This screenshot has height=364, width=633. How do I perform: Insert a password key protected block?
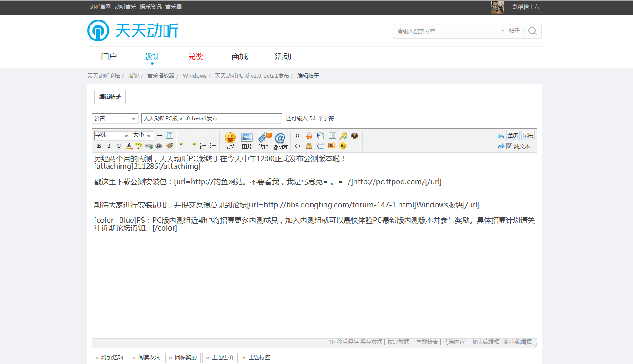pos(343,136)
